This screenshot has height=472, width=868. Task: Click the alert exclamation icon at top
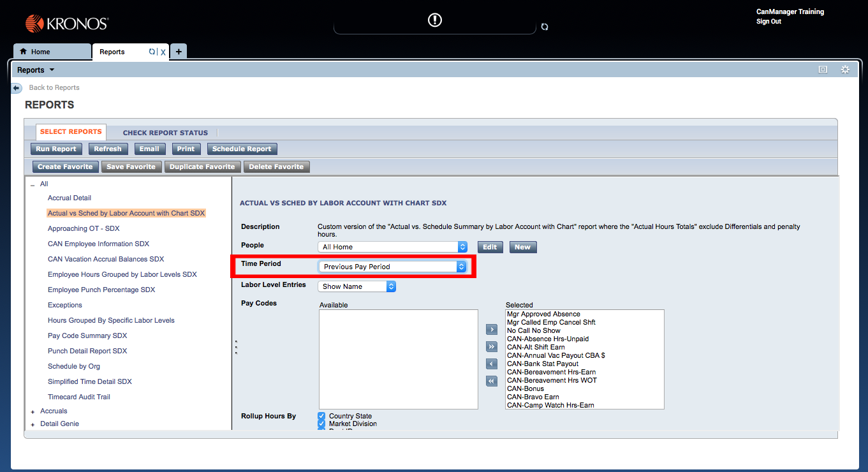tap(434, 20)
